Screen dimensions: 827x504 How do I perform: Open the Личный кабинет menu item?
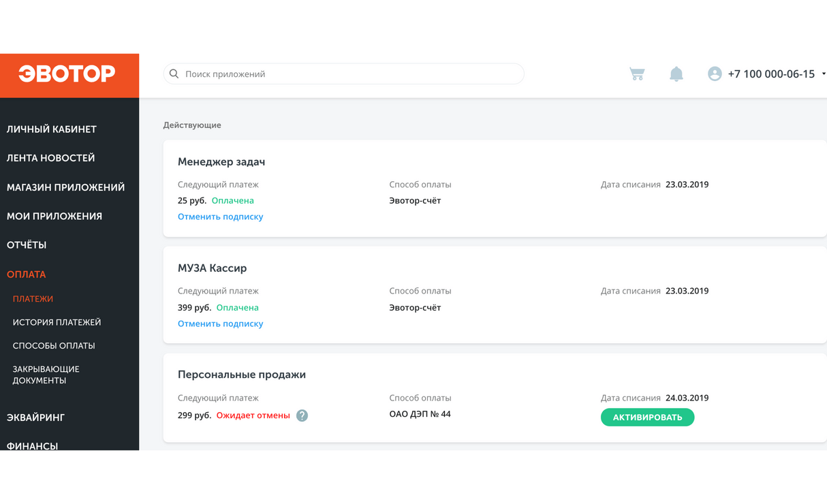(52, 129)
